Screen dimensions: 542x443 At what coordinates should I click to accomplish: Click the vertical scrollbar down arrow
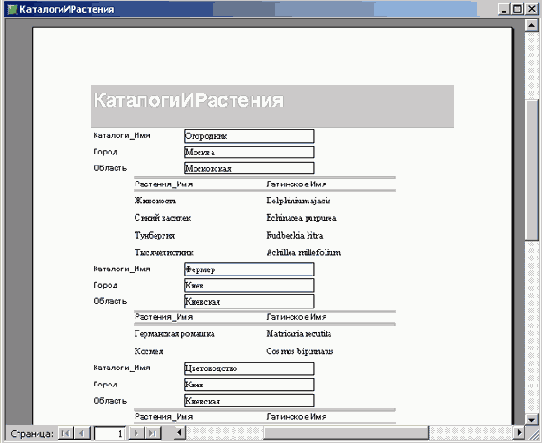(x=531, y=420)
